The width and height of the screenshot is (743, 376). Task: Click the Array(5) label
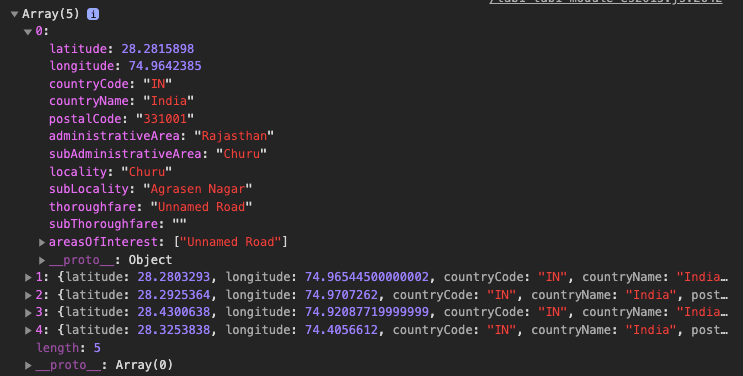[x=51, y=14]
